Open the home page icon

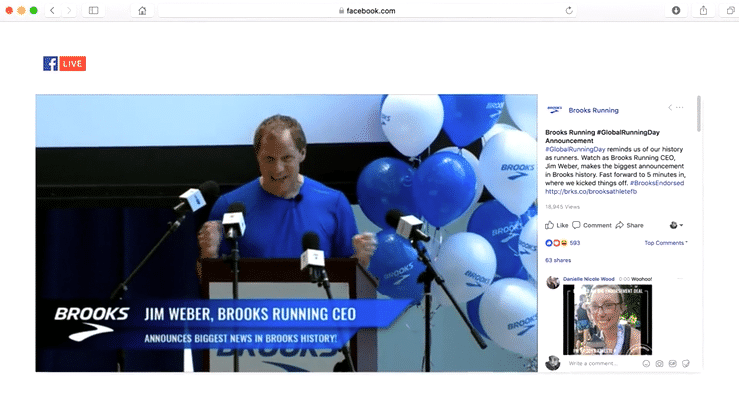pos(142,10)
